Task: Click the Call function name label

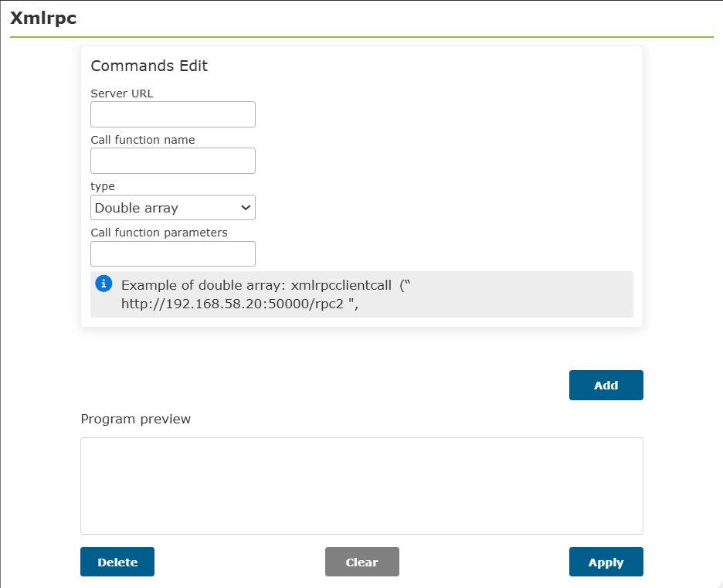Action: [142, 140]
